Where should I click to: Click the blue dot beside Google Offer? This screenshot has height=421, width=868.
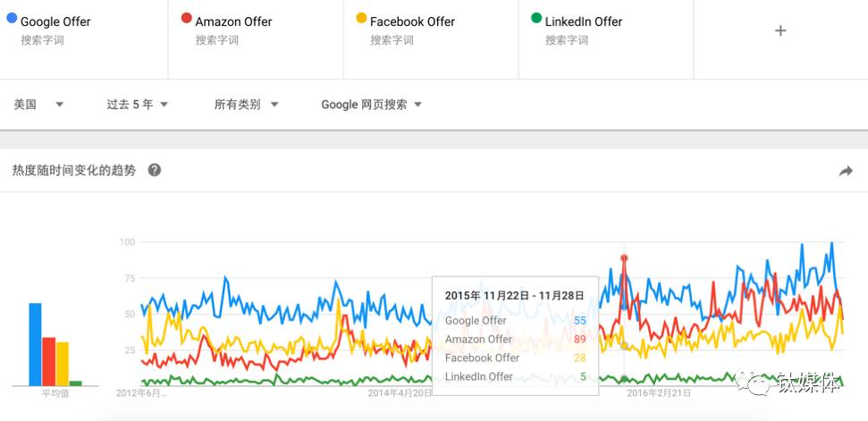point(12,18)
